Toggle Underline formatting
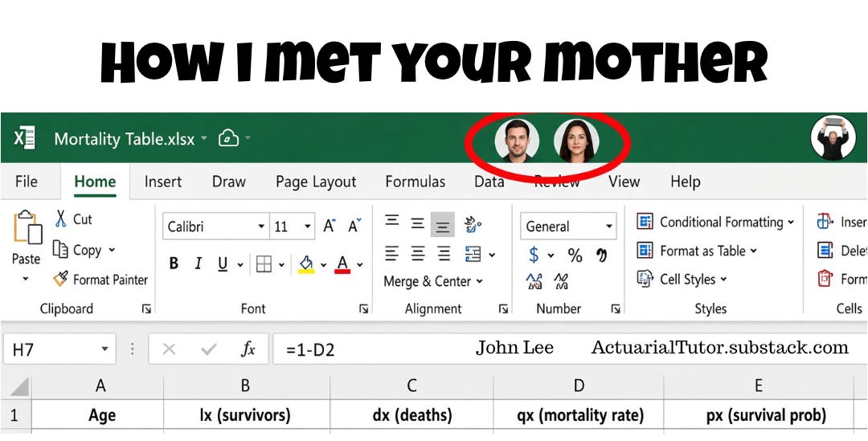The height and width of the screenshot is (441, 868). pyautogui.click(x=223, y=264)
